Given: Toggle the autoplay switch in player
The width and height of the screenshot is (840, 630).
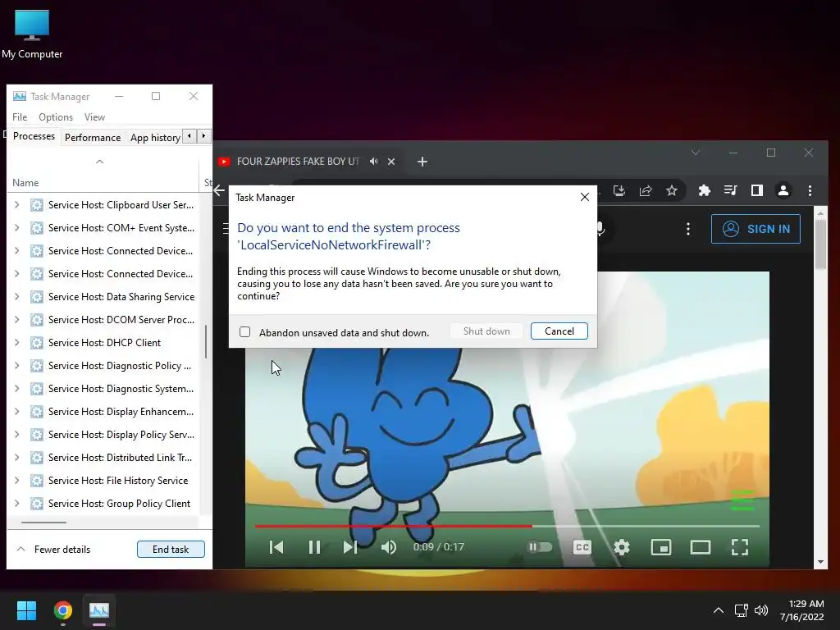Looking at the screenshot, I should tap(540, 547).
